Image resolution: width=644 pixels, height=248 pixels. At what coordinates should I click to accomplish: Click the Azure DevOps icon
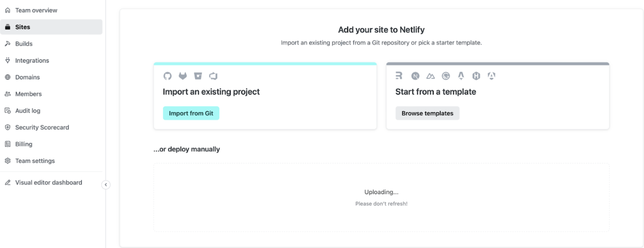(x=213, y=76)
